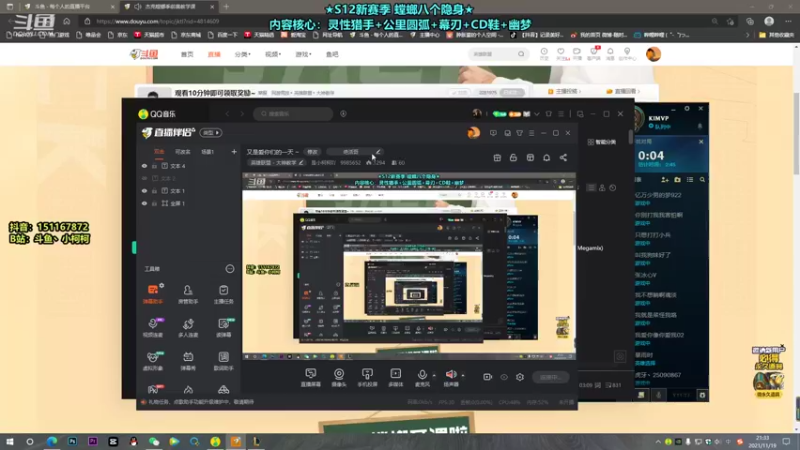Click add-friend icon in League client
800x450 pixels.
click(x=665, y=180)
